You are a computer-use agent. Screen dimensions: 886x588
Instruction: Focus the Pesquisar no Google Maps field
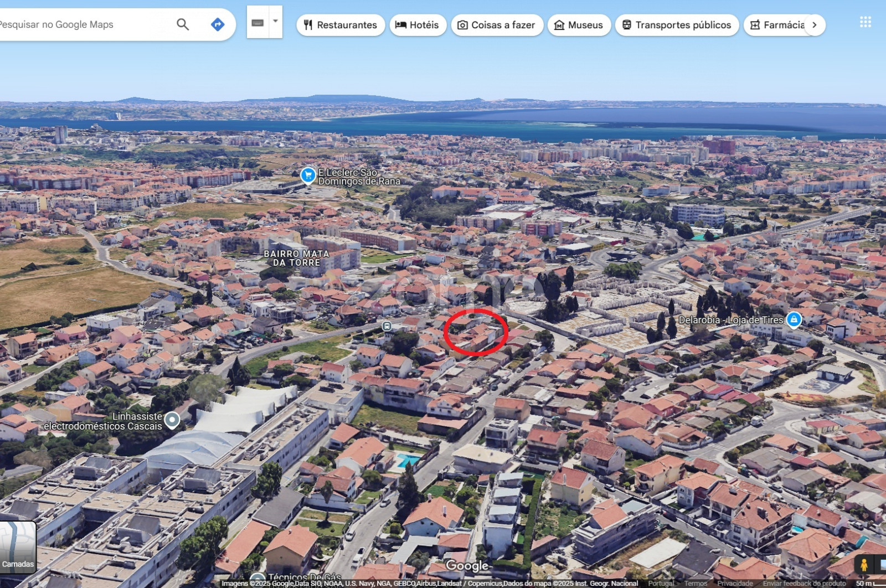pyautogui.click(x=83, y=24)
